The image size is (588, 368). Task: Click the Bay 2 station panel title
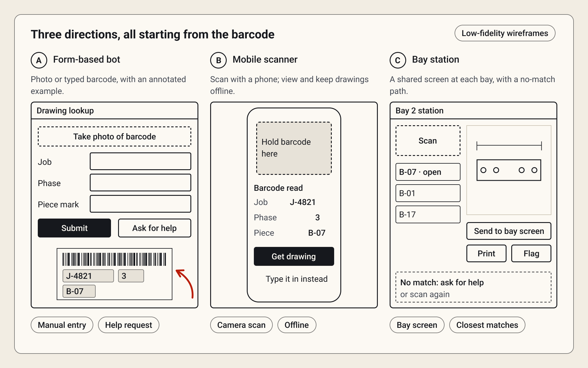click(419, 110)
